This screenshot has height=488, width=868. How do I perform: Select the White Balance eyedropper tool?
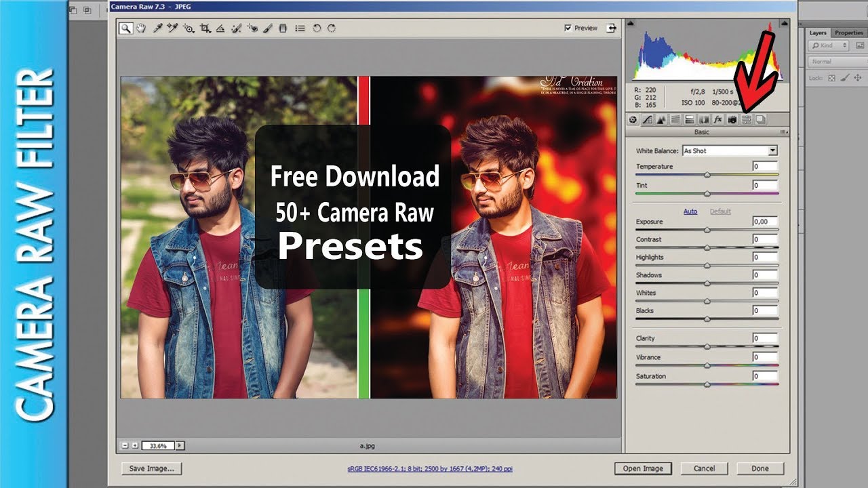coord(157,28)
